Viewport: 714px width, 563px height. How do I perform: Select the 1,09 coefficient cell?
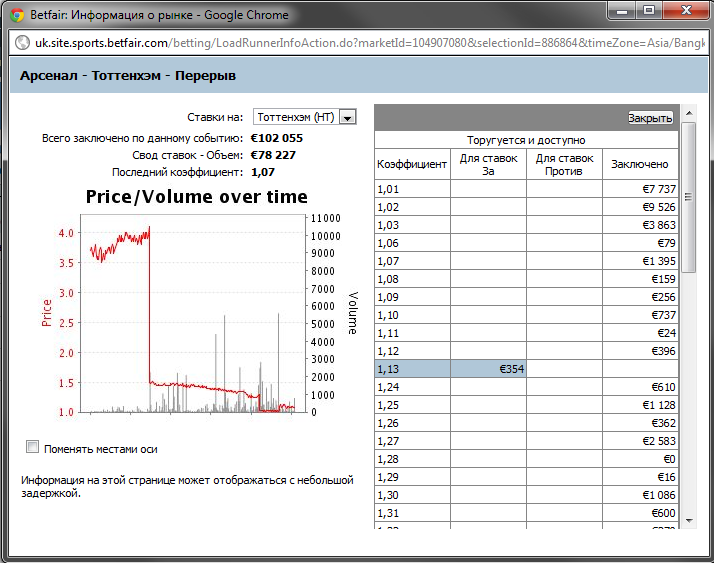(413, 297)
